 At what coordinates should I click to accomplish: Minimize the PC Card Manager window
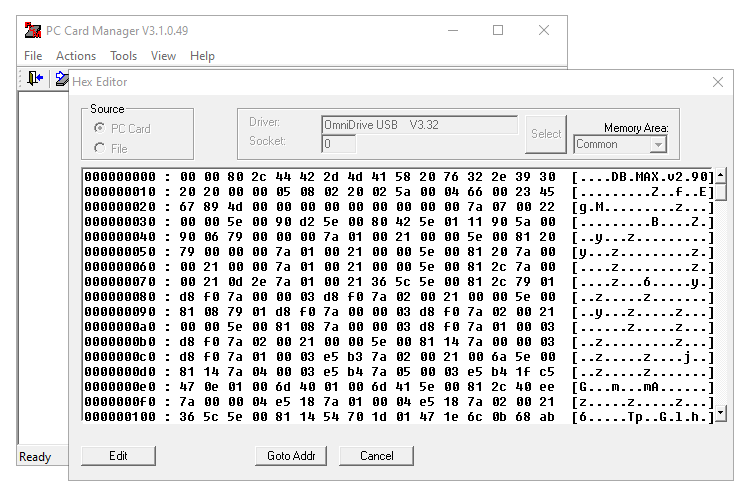point(452,30)
